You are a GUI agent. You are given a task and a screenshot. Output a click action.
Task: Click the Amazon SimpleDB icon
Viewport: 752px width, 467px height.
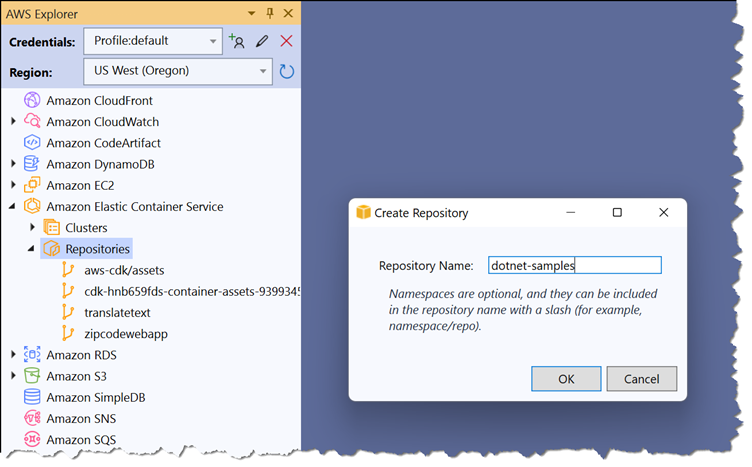32,397
